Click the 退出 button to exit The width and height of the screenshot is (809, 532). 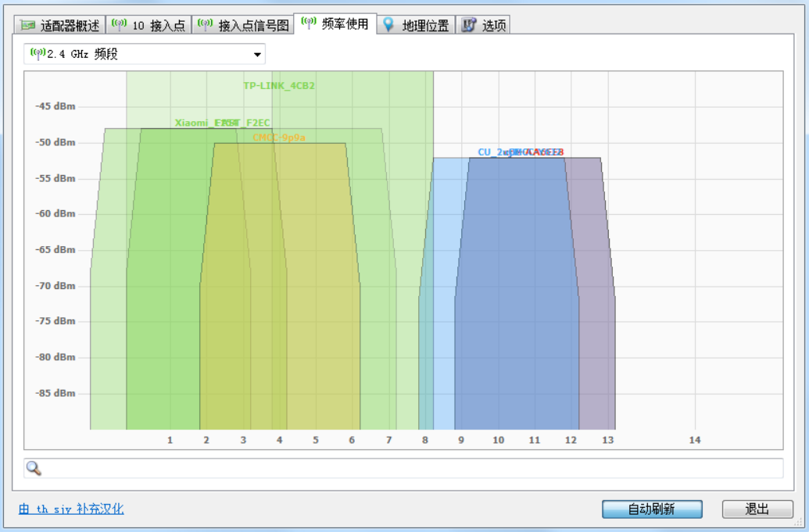pyautogui.click(x=757, y=509)
